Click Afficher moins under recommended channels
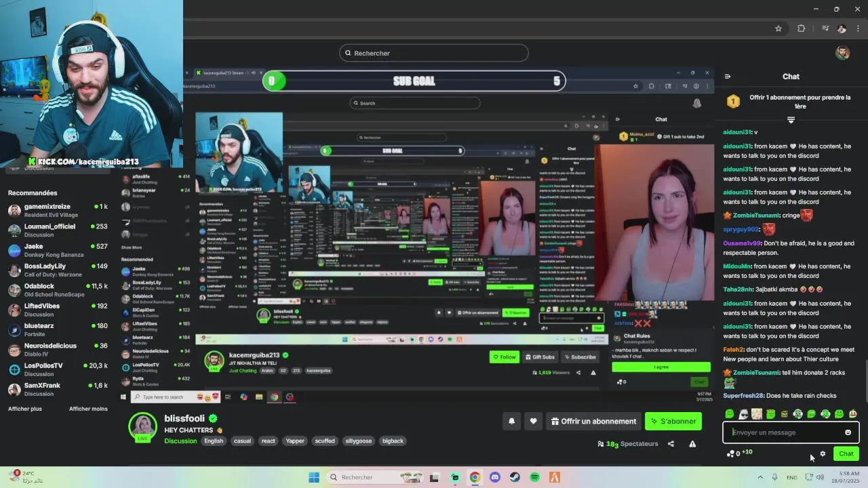This screenshot has width=868, height=488. [88, 409]
